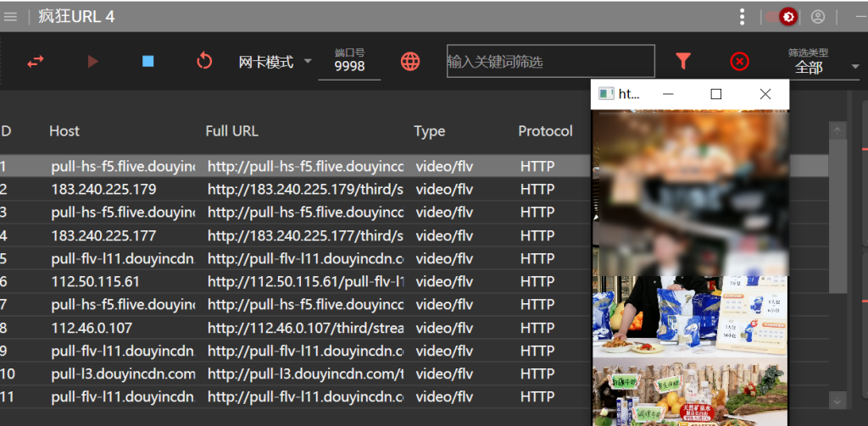Click the live video preview image

tap(690, 268)
